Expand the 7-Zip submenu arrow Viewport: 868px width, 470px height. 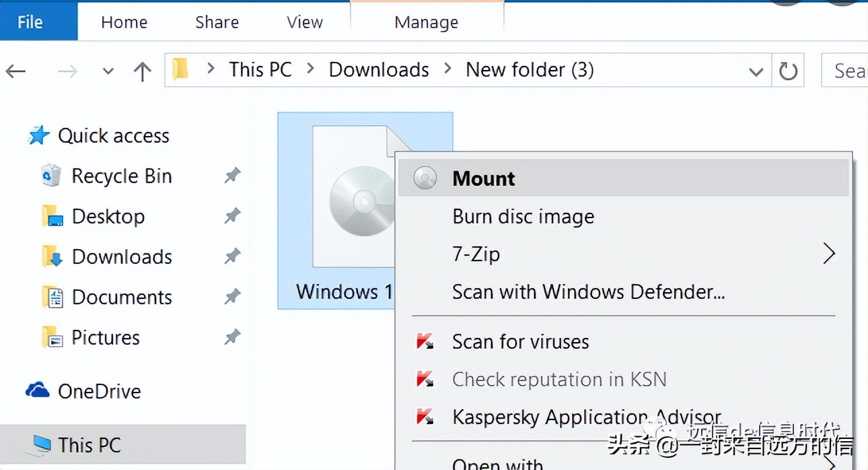pyautogui.click(x=829, y=254)
